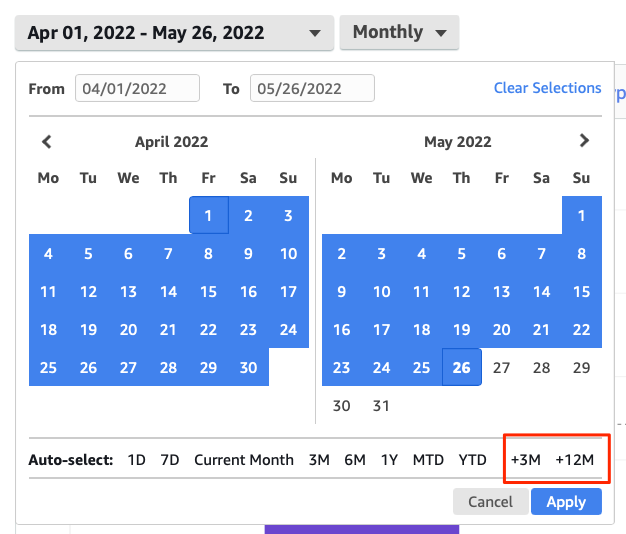Go to next month using right arrow

(585, 141)
